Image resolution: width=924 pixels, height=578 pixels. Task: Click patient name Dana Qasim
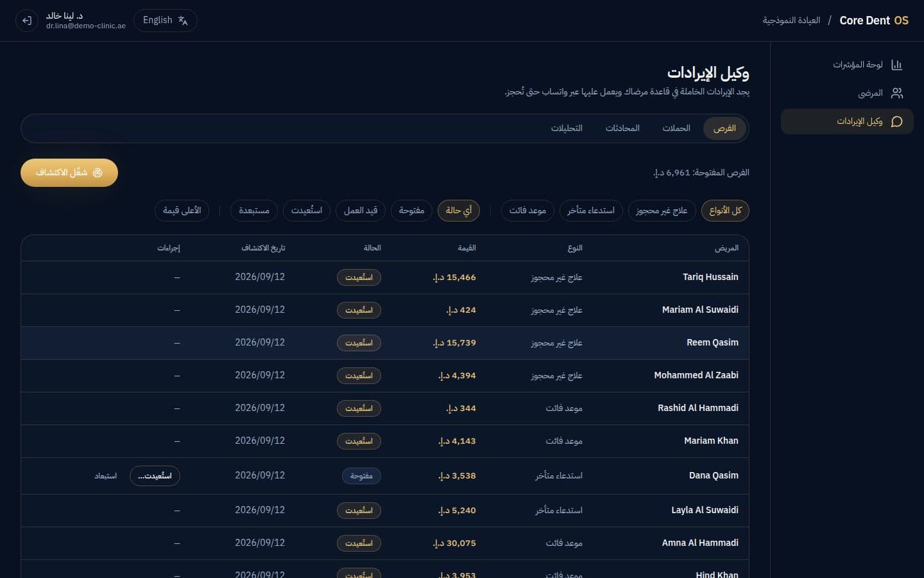coord(714,476)
